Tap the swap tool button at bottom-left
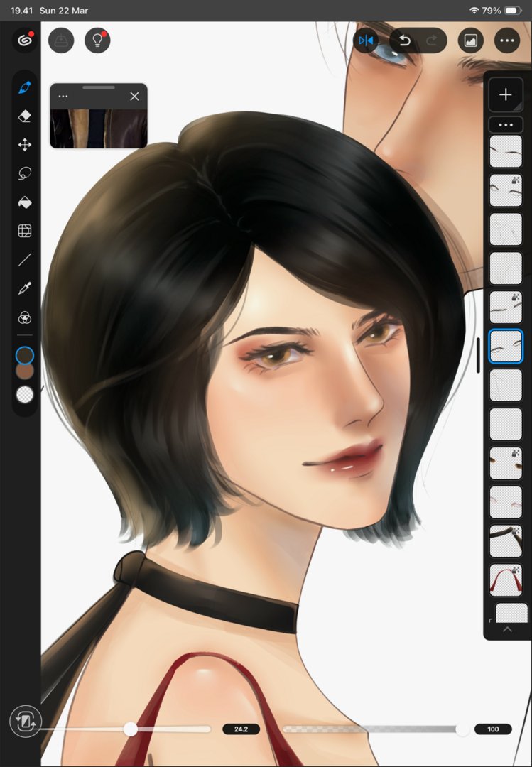This screenshot has height=767, width=532. click(x=25, y=722)
